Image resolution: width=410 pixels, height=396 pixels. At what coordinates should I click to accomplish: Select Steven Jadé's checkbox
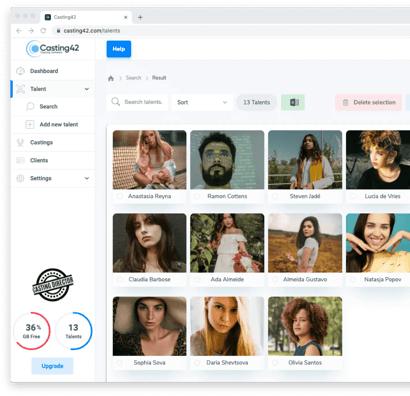[275, 196]
